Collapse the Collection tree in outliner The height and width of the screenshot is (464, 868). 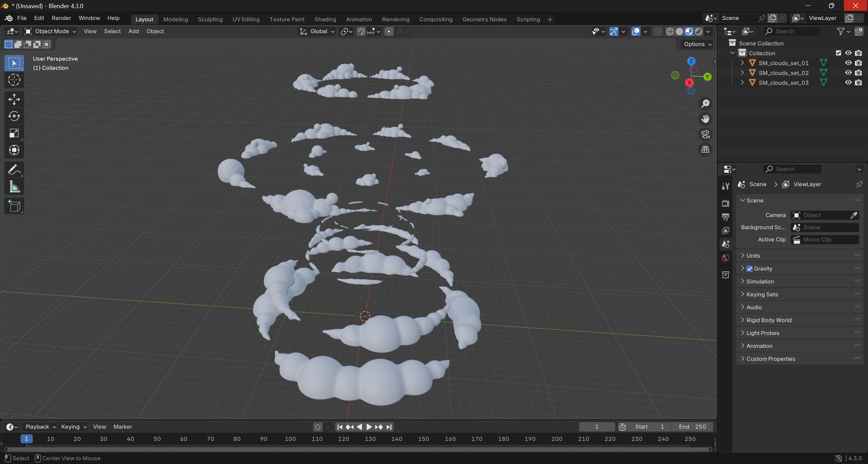pyautogui.click(x=732, y=53)
